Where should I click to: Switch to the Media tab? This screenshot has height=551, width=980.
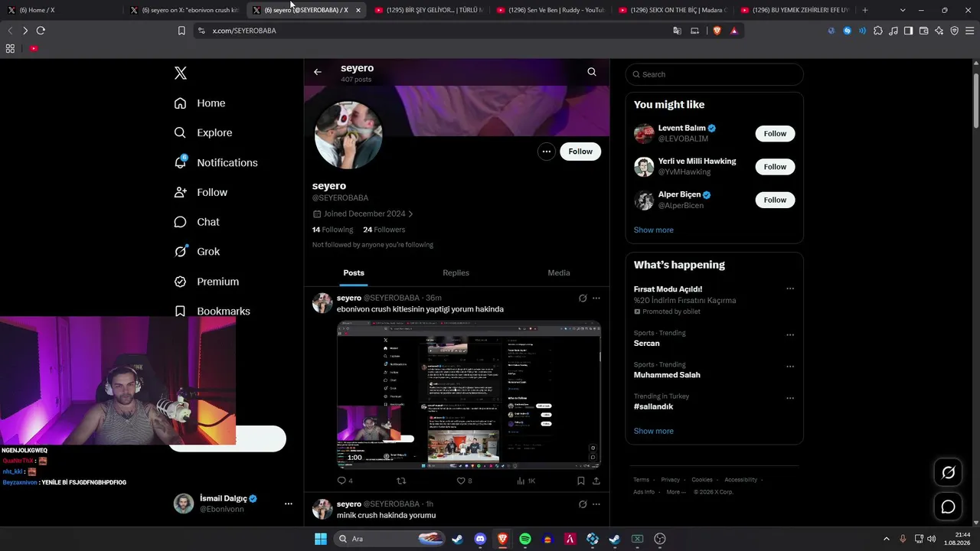click(x=559, y=272)
